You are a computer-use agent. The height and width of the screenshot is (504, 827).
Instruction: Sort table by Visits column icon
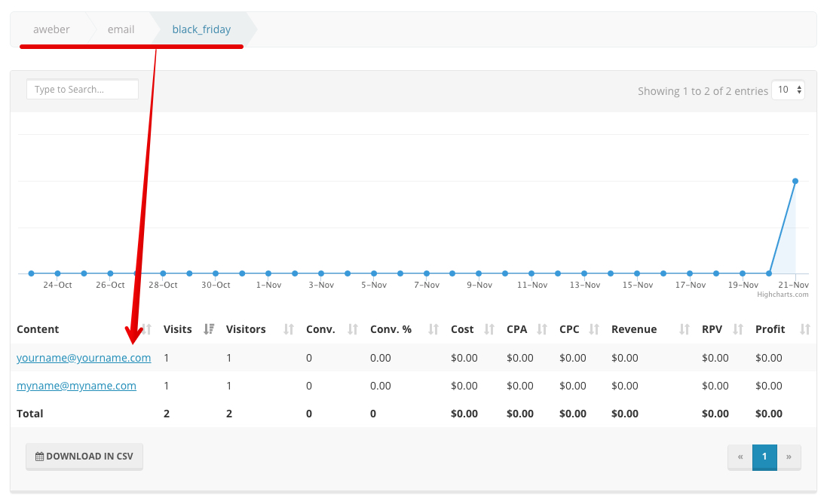coord(209,329)
